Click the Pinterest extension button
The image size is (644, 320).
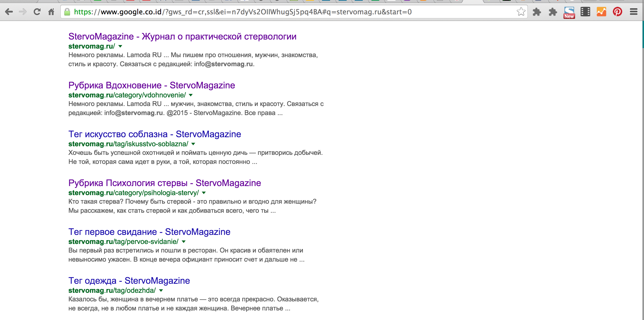coord(617,12)
